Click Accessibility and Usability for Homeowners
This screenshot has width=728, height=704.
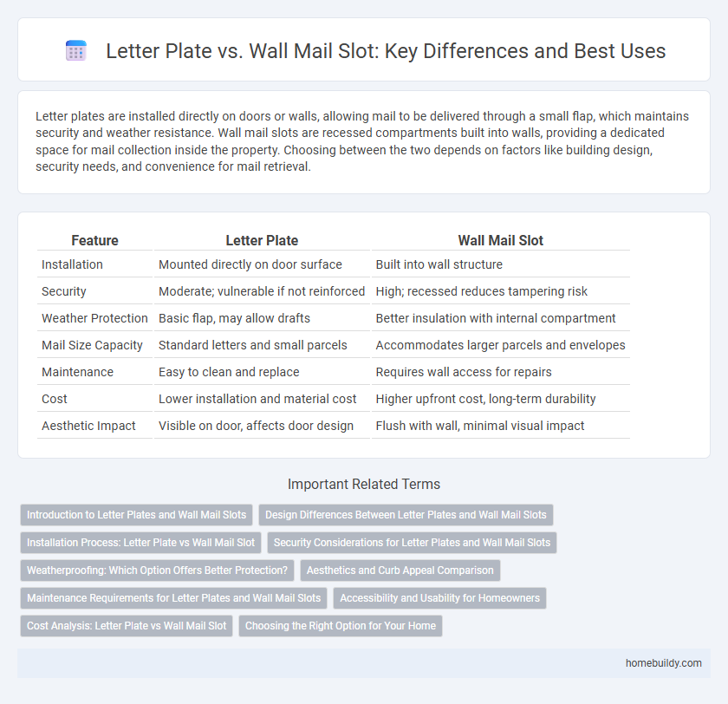[439, 597]
